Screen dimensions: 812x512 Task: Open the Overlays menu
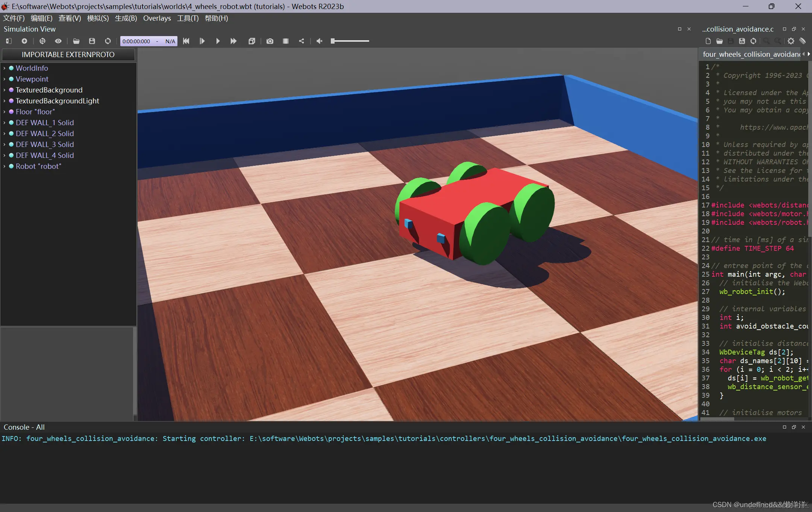[x=157, y=18]
